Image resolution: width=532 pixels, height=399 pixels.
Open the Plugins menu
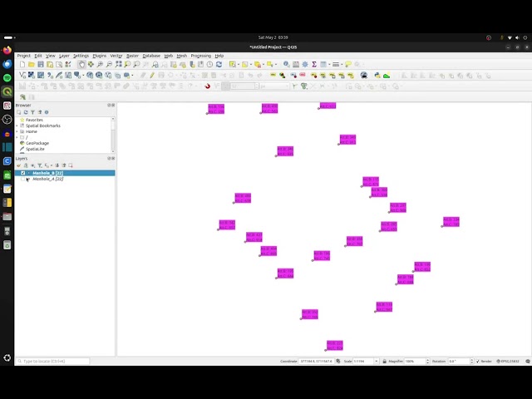[x=100, y=56]
